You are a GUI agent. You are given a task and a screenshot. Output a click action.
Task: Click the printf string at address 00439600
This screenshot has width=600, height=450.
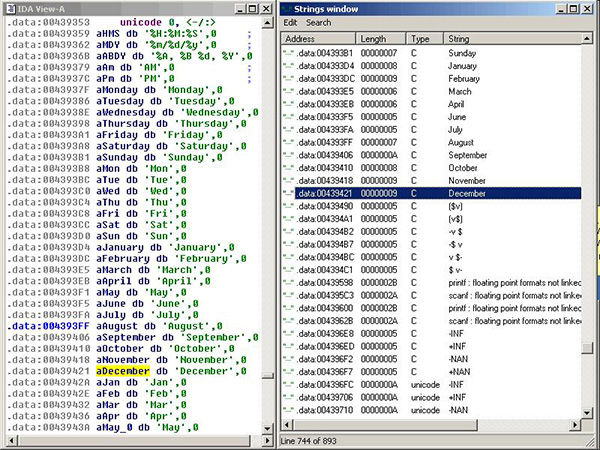[515, 308]
